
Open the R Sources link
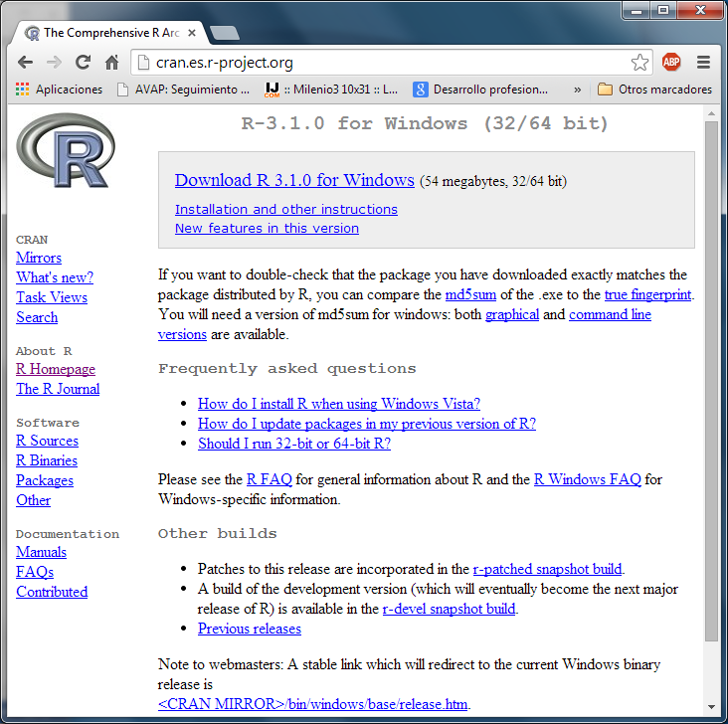click(x=47, y=441)
